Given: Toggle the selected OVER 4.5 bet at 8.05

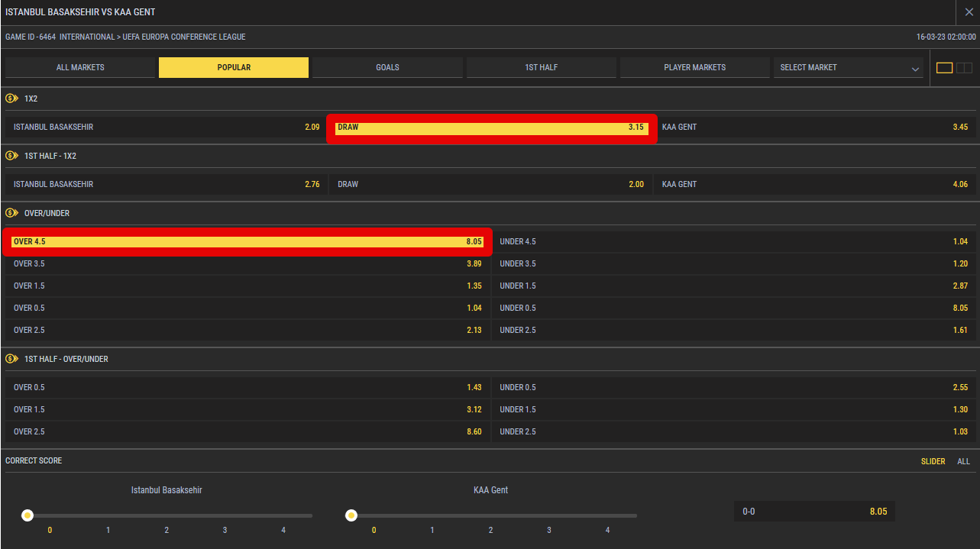Looking at the screenshot, I should point(247,241).
